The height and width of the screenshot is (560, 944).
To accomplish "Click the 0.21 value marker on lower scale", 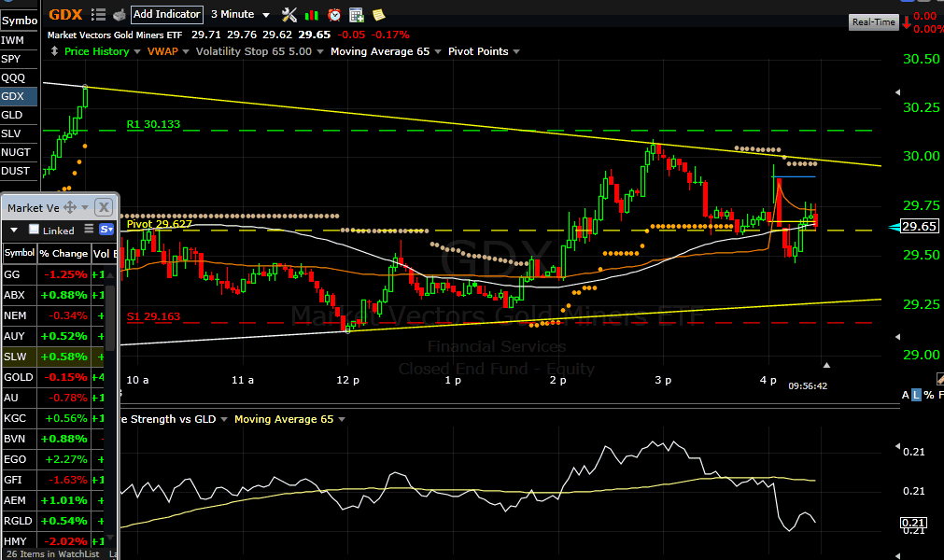I will 913,523.
